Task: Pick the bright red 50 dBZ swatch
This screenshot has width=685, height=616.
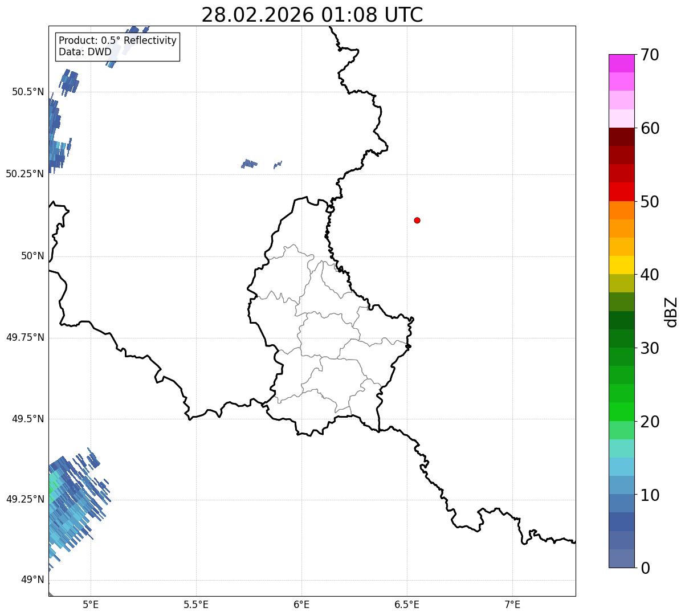Action: tap(621, 192)
